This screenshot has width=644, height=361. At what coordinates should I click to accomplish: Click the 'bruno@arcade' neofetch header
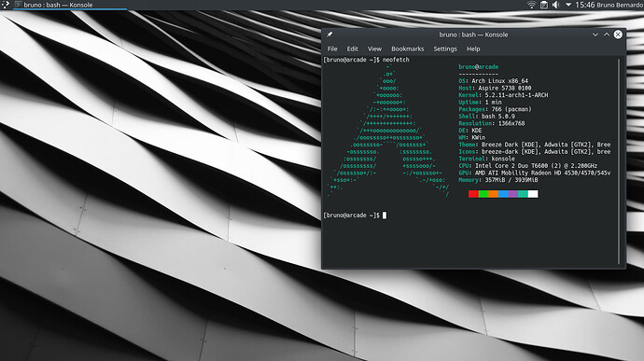479,66
